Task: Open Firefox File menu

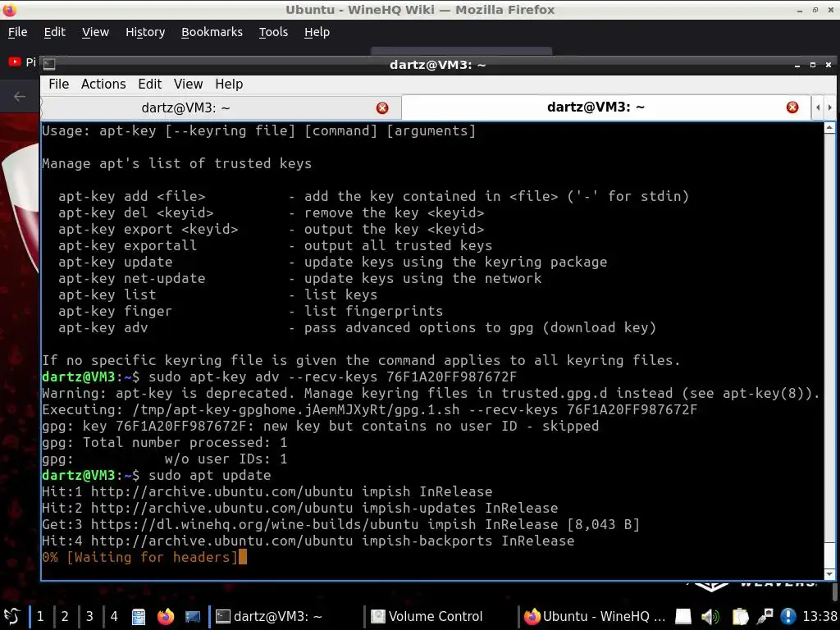Action: (x=18, y=32)
